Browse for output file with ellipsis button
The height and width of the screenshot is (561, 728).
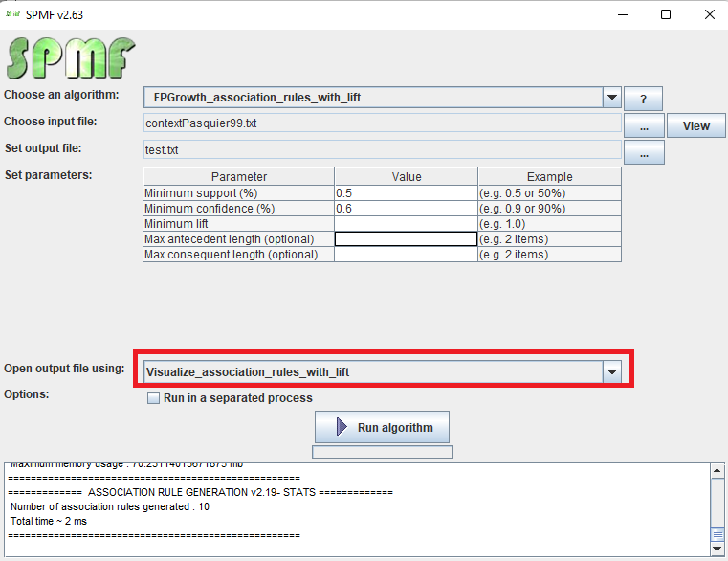(x=644, y=152)
